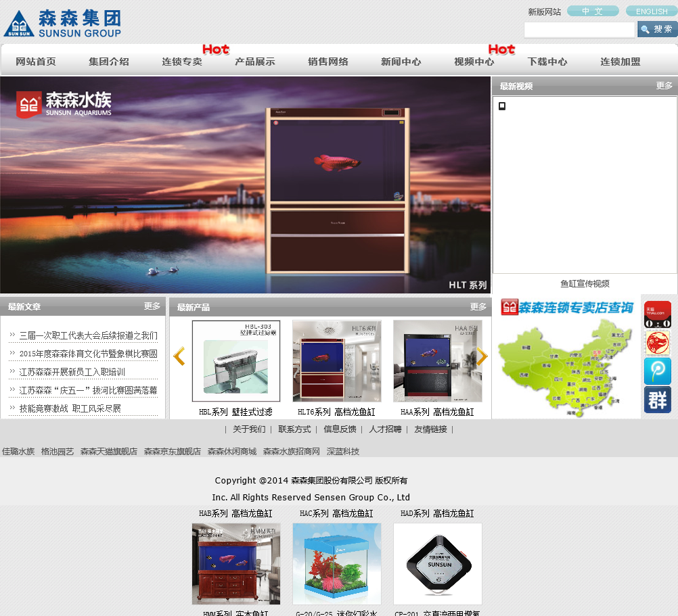Viewport: 678px width, 616px height.
Task: Select the blue mini aquarium thumbnail
Action: coord(337,564)
